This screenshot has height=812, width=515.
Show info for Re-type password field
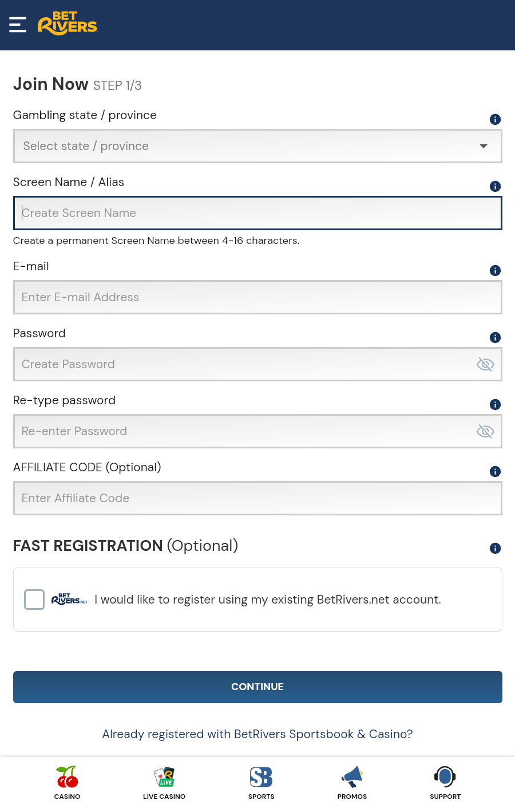(x=495, y=404)
